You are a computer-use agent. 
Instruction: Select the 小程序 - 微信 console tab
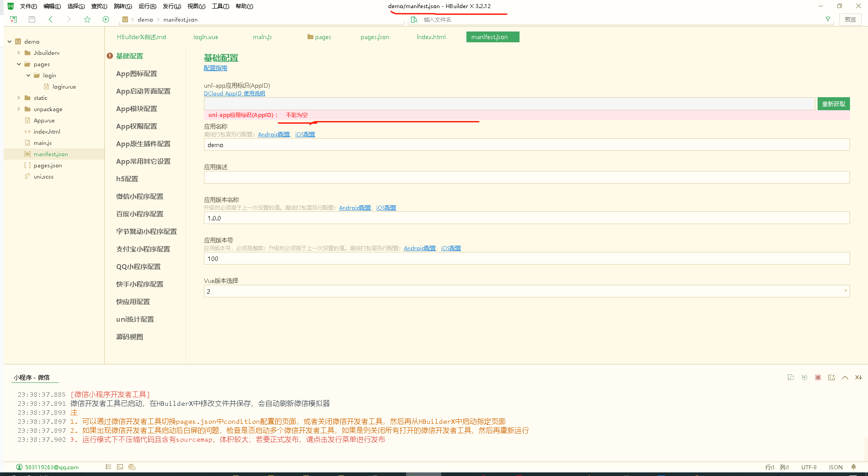pyautogui.click(x=32, y=377)
